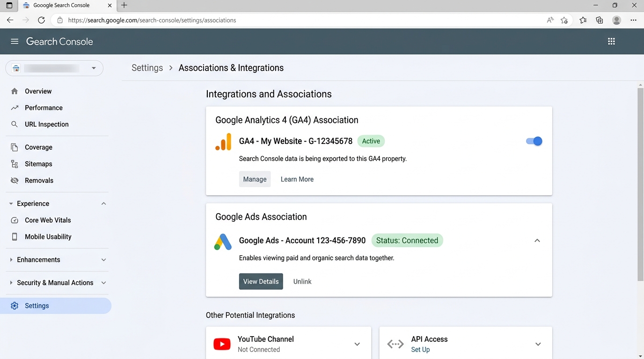Viewport: 644px width, 359px height.
Task: Toggle the GA4 association switch
Action: coord(534,141)
